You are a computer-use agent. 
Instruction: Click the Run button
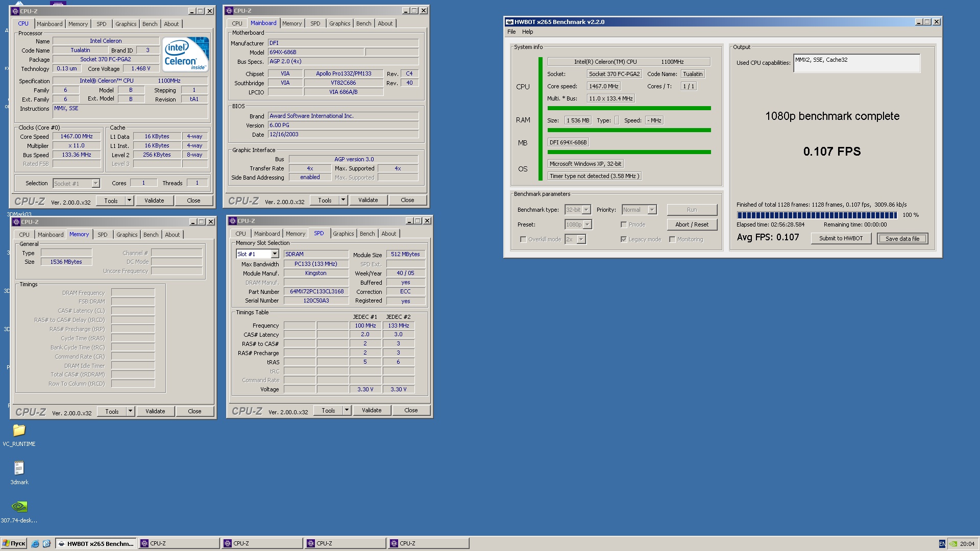(x=692, y=210)
